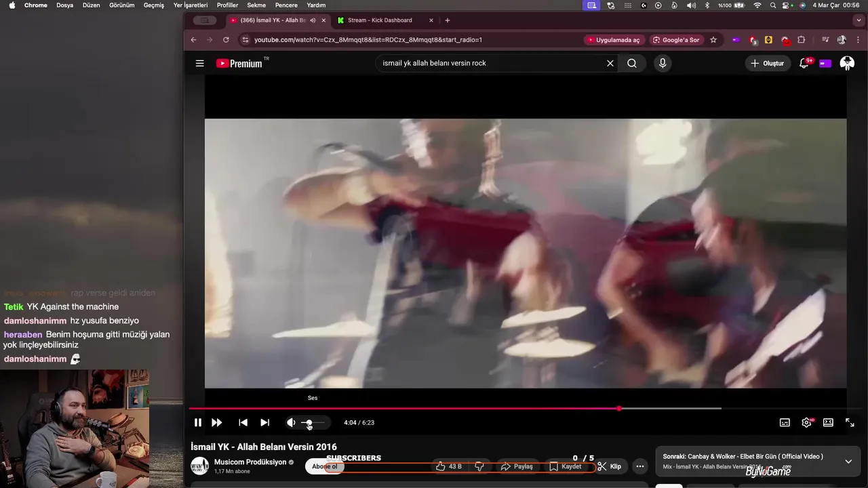Skip to the next video in playlist
This screenshot has height=488, width=868.
(x=264, y=422)
